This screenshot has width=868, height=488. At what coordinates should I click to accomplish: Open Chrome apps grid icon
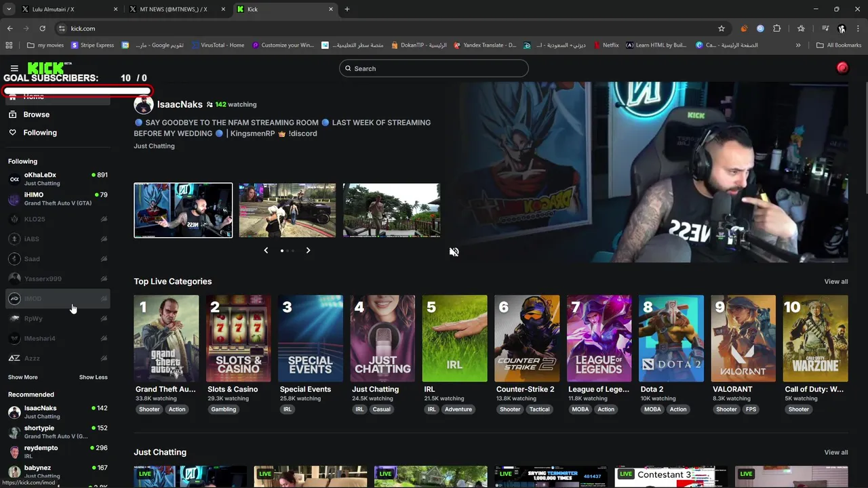(x=9, y=45)
